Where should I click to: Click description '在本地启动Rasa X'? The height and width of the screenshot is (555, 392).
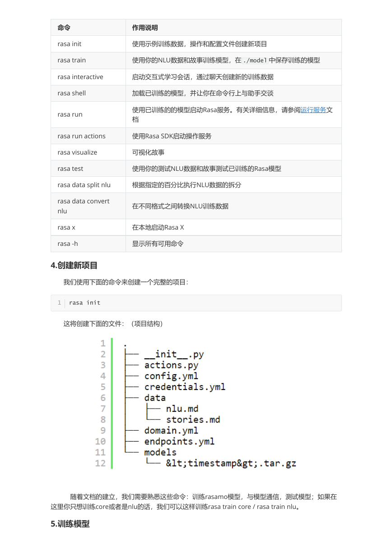(158, 227)
